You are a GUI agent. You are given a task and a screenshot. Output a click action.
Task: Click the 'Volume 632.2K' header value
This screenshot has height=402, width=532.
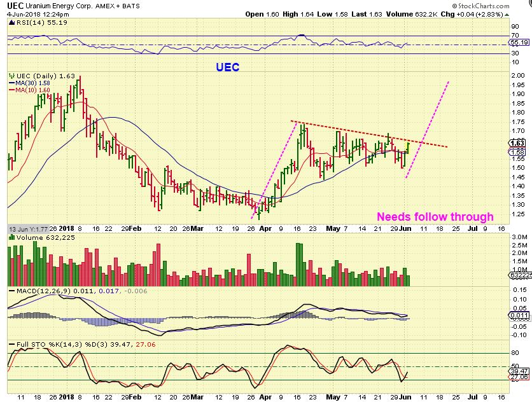click(412, 14)
